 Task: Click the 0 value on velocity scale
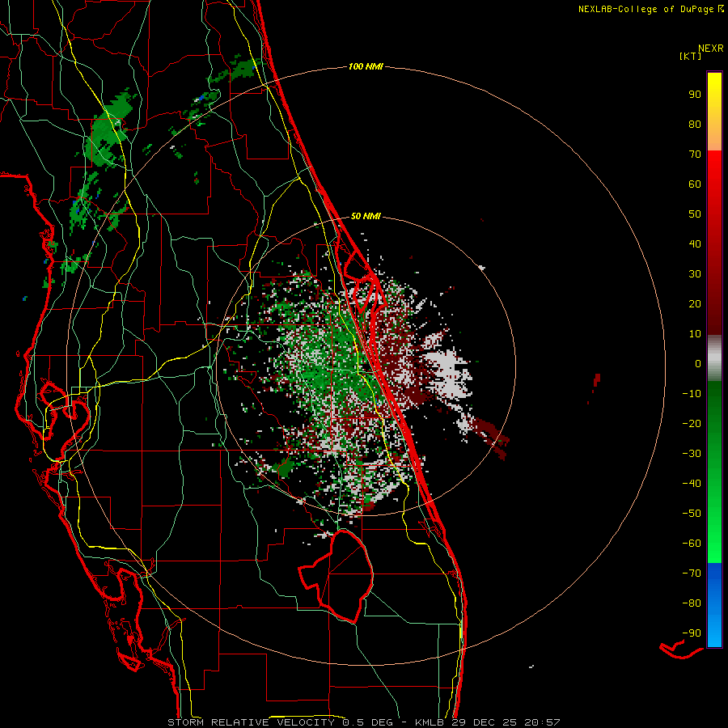698,364
